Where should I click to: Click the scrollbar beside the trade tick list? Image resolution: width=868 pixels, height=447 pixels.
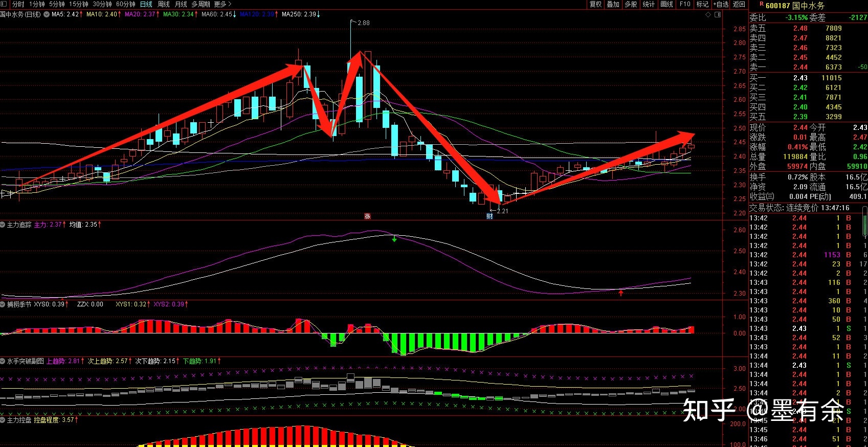[x=865, y=225]
